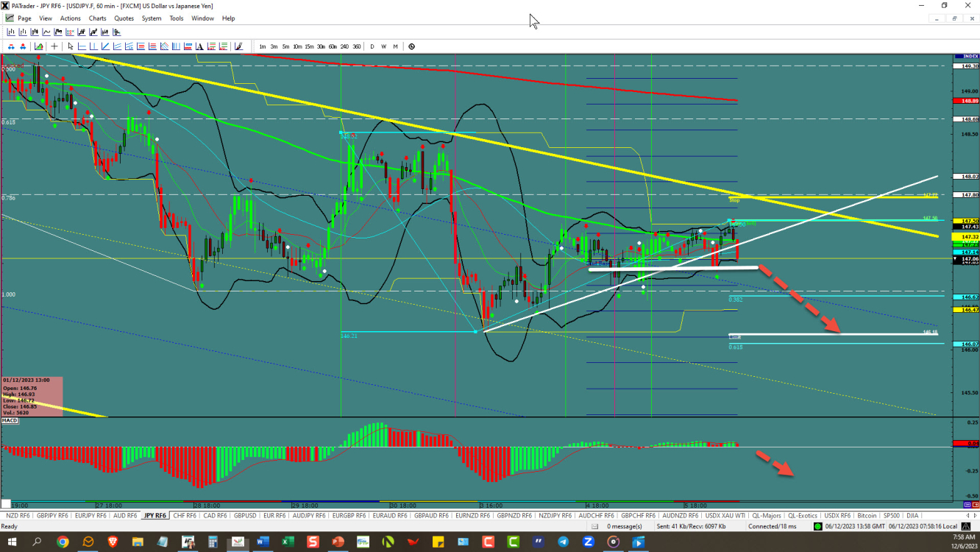Click the horizontal histogram chart style icon
The image size is (980, 552).
click(x=116, y=32)
